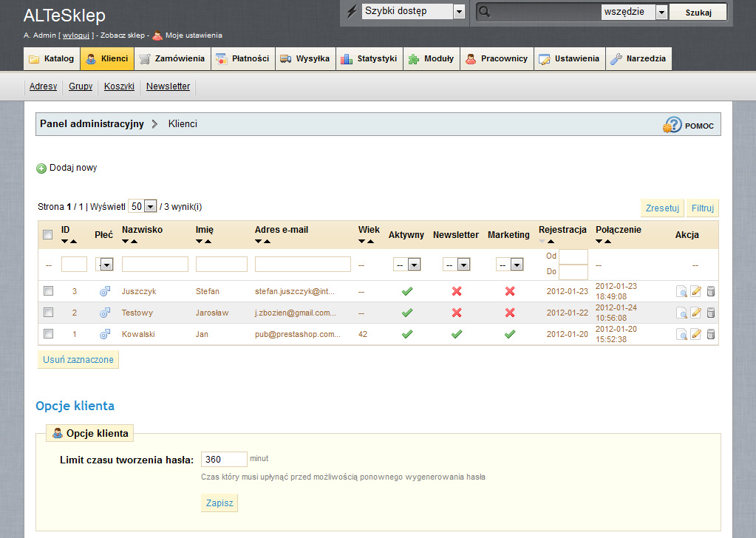This screenshot has height=538, width=756.
Task: Sort Nazwisko column descending with down arrow
Action: pos(126,241)
